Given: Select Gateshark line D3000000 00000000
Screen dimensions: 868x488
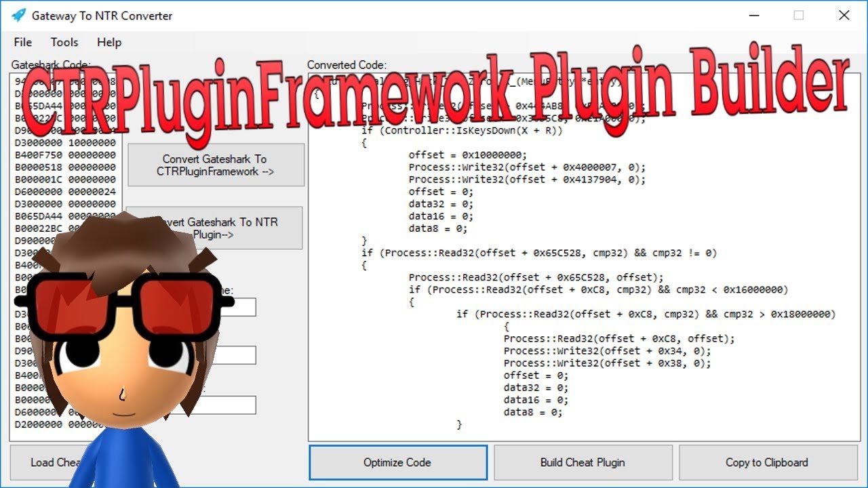Looking at the screenshot, I should [x=65, y=204].
